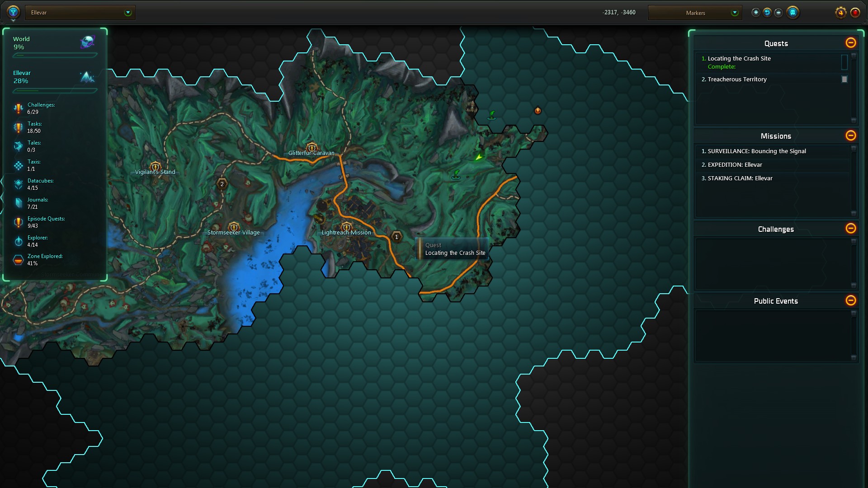The width and height of the screenshot is (868, 488).
Task: Zoom out with the minus button
Action: click(778, 13)
